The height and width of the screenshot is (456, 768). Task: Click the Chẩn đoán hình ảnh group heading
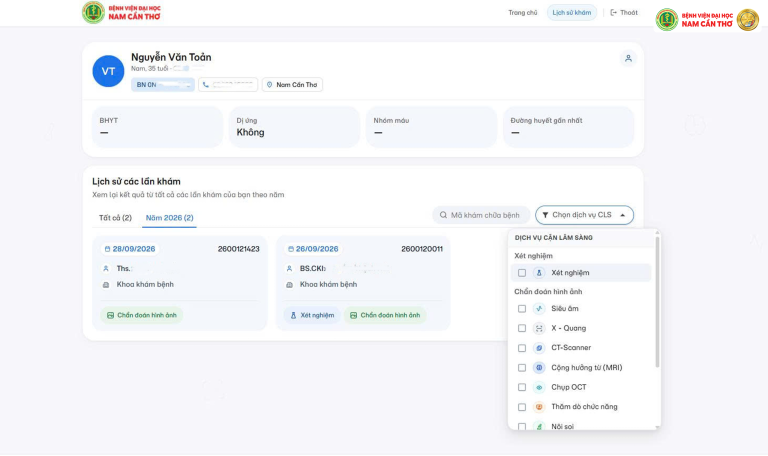point(548,291)
